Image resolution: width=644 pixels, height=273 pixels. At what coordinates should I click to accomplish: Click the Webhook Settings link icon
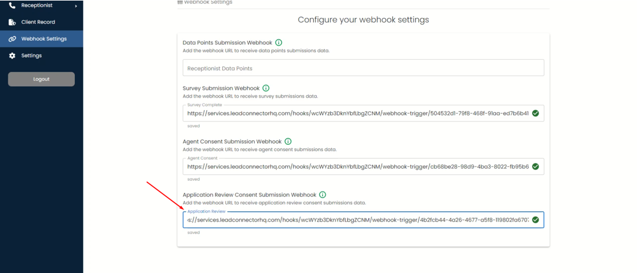click(13, 39)
